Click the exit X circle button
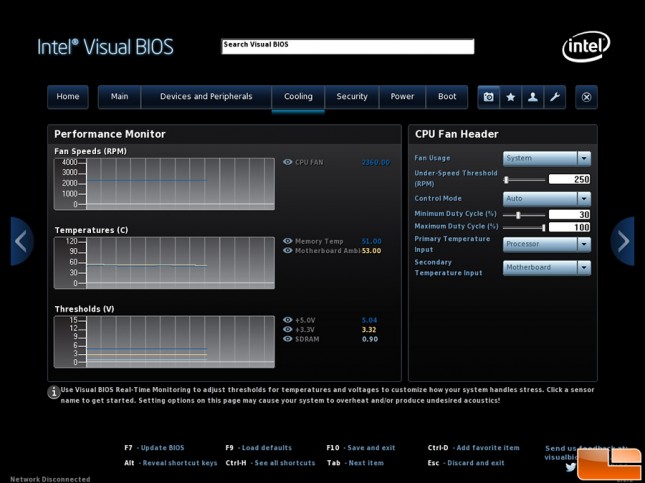Image resolution: width=645 pixels, height=483 pixels. coord(586,97)
